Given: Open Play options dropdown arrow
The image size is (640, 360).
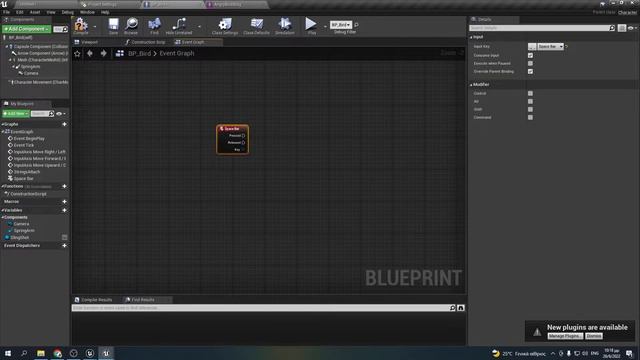Looking at the screenshot, I should point(325,26).
